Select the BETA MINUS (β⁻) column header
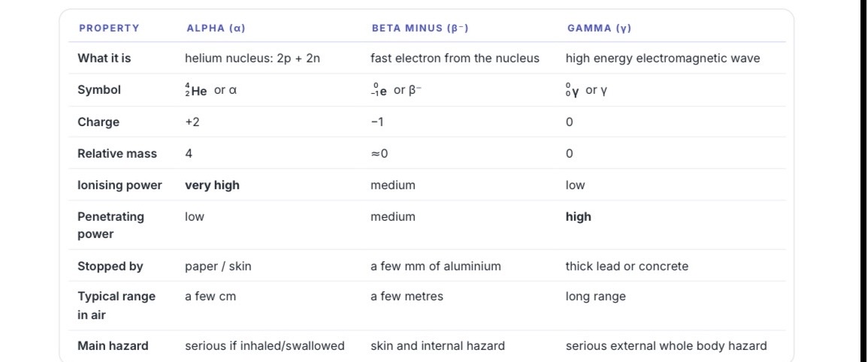This screenshot has height=362, width=868. pos(420,29)
